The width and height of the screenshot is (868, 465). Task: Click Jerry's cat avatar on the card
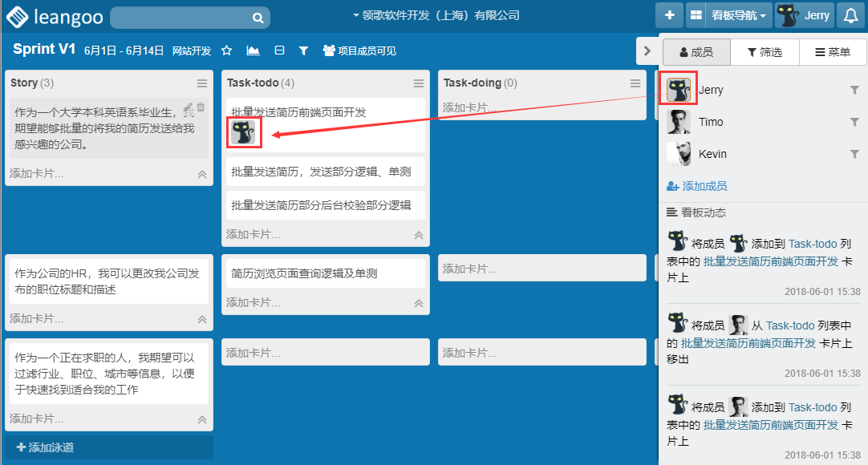(243, 132)
